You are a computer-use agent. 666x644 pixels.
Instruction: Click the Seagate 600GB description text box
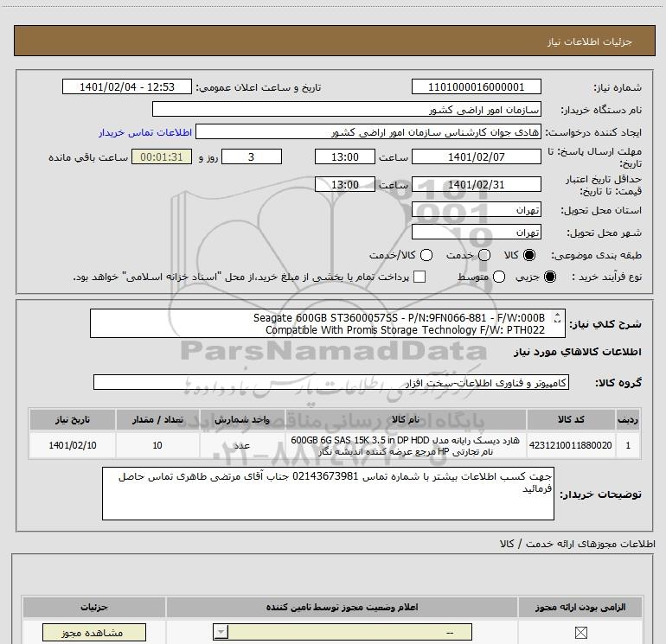click(x=328, y=323)
